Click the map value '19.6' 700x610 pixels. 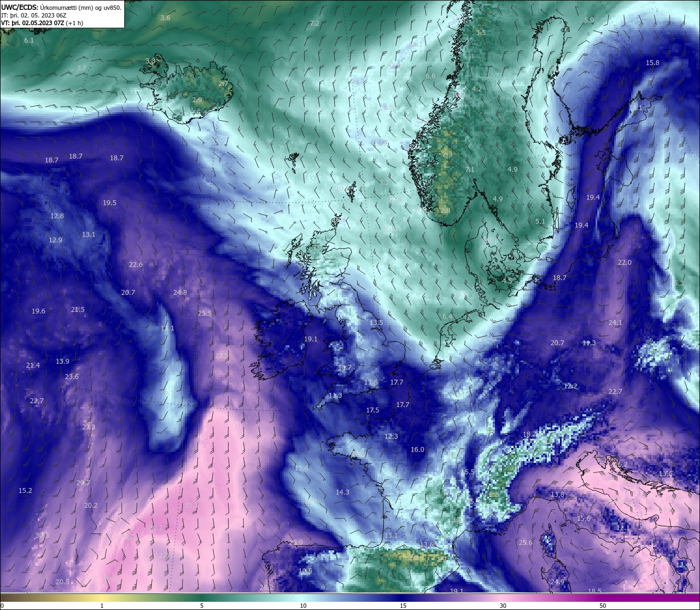pos(38,311)
